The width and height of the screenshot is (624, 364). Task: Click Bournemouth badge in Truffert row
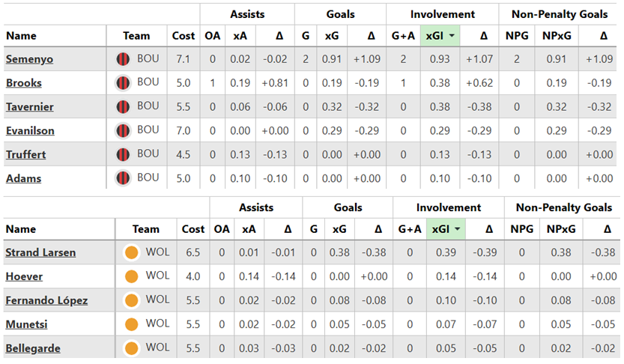tap(124, 154)
